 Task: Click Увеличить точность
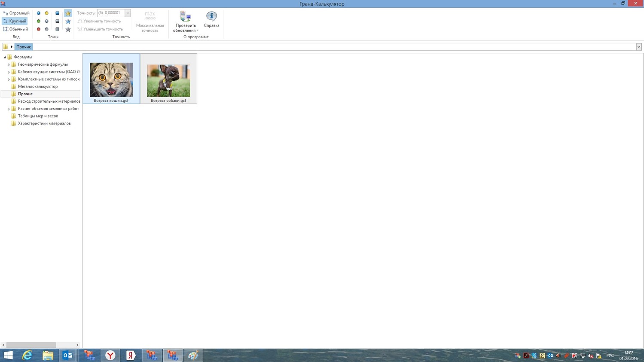(x=99, y=21)
